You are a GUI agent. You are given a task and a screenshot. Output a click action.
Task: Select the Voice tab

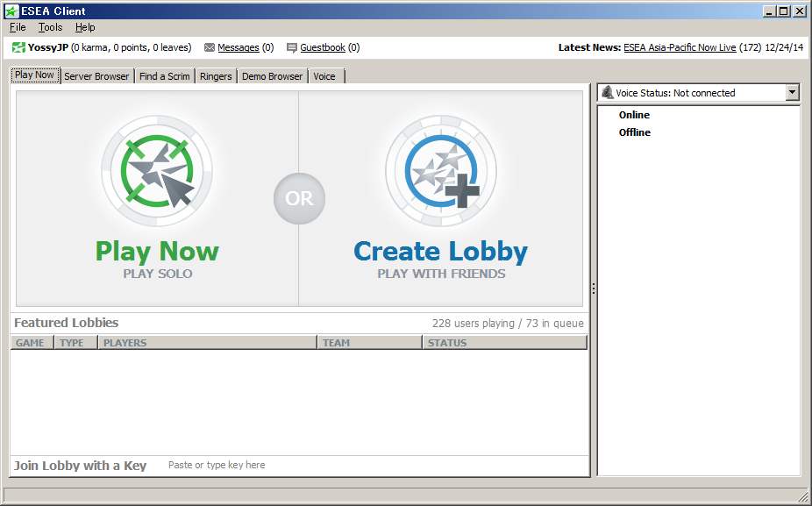[x=325, y=76]
